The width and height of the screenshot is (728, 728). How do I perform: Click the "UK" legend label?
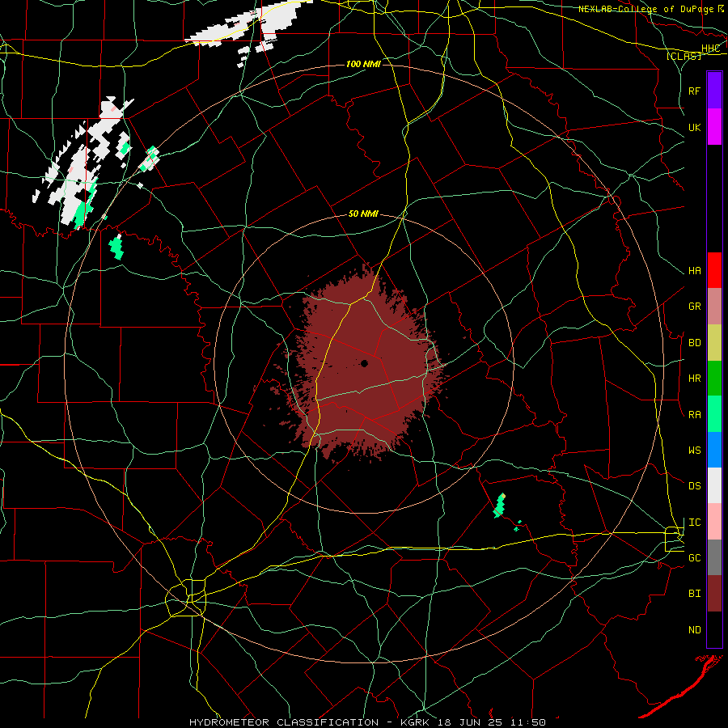694,127
